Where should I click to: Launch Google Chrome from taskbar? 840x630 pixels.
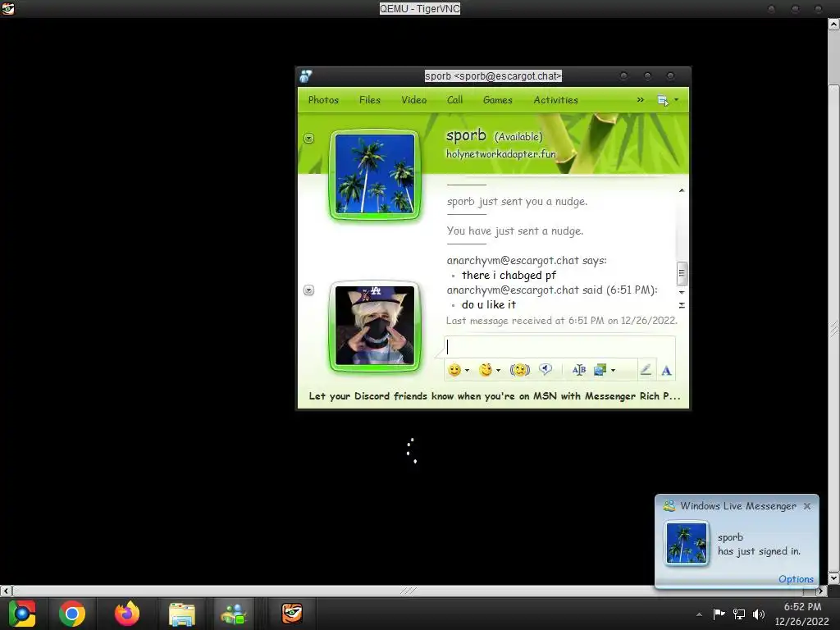[x=72, y=614]
